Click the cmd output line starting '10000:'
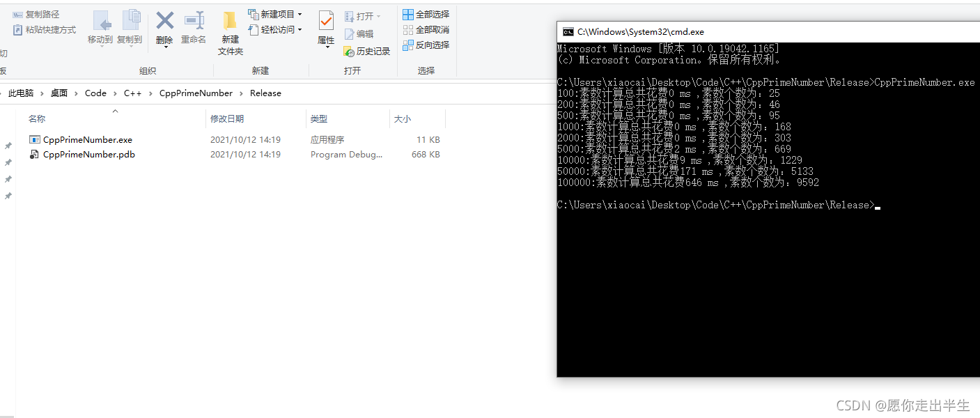 (x=680, y=160)
